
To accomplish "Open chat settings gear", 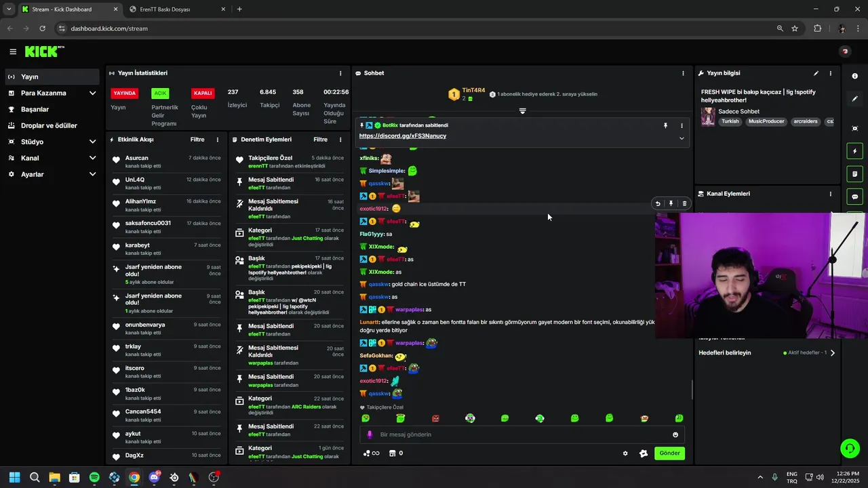I will [625, 453].
